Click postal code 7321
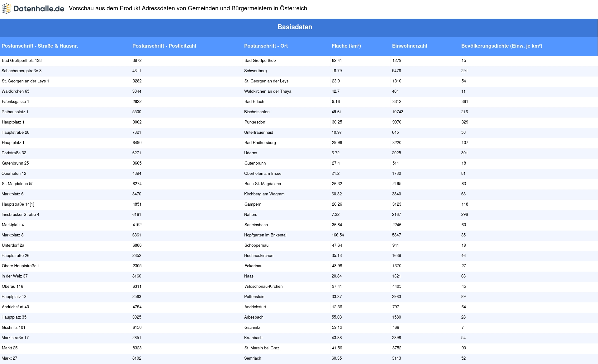 pos(137,133)
